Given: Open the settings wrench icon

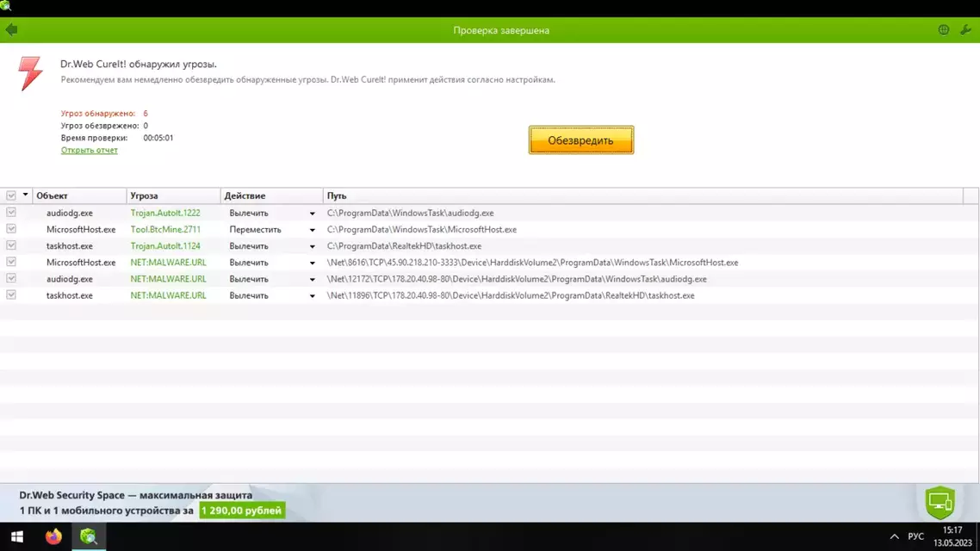Looking at the screenshot, I should pos(965,30).
